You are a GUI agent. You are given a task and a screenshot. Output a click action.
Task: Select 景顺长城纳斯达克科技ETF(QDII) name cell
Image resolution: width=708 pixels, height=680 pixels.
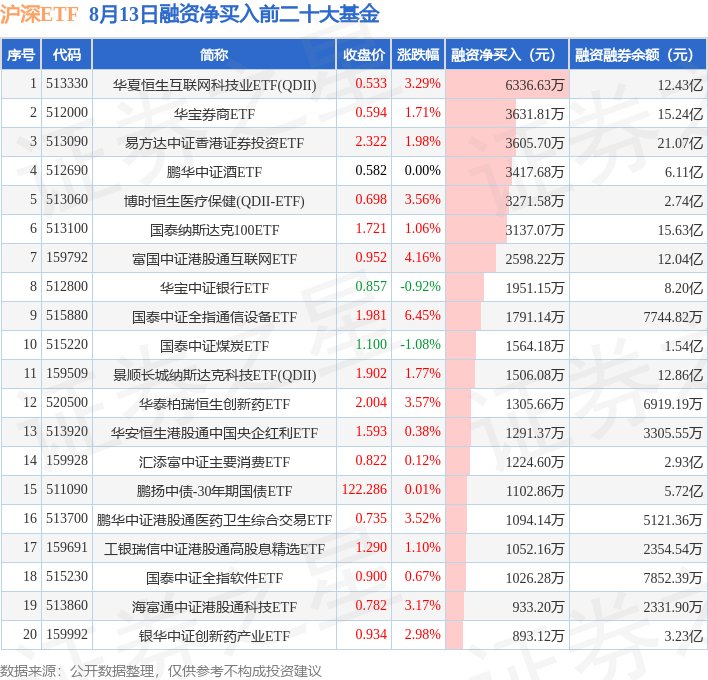pos(214,375)
